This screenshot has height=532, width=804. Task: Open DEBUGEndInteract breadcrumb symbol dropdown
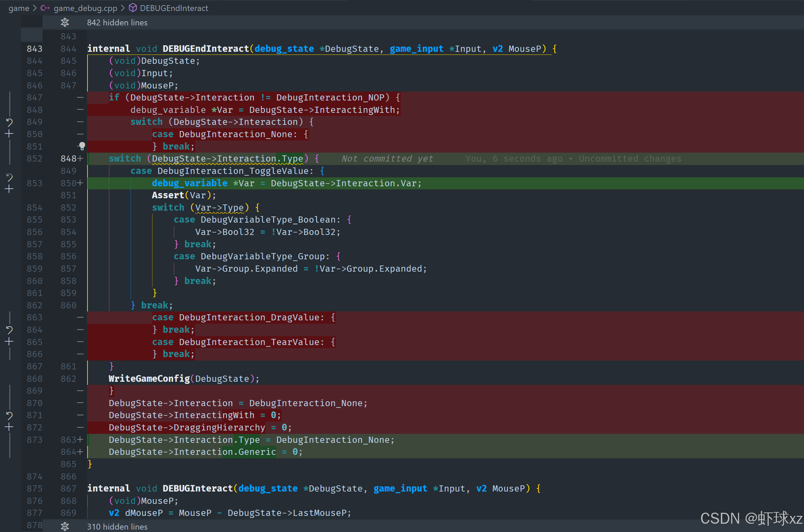pos(174,8)
